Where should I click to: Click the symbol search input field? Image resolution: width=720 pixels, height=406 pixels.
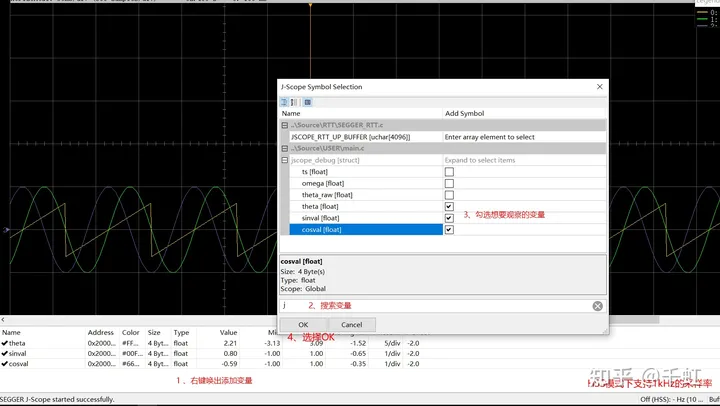coord(436,306)
